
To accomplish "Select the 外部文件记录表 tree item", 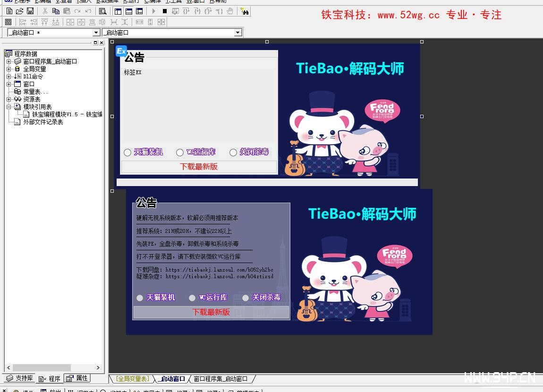I will pos(43,122).
